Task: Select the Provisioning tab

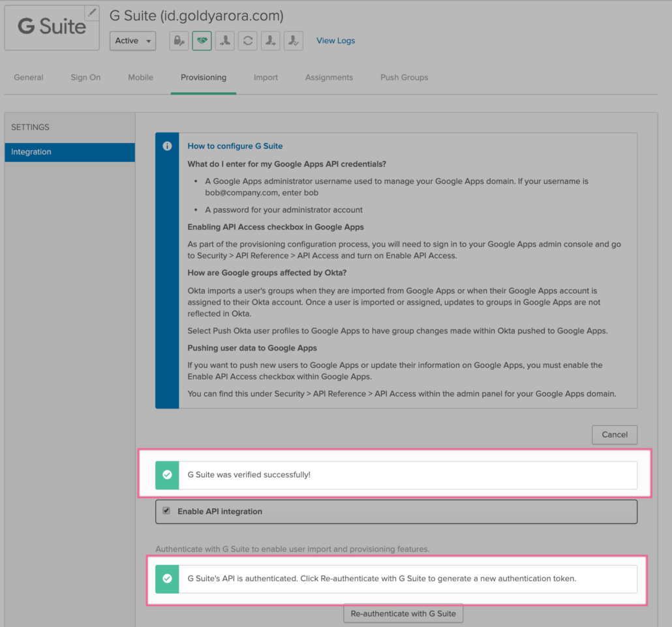Action: point(204,78)
